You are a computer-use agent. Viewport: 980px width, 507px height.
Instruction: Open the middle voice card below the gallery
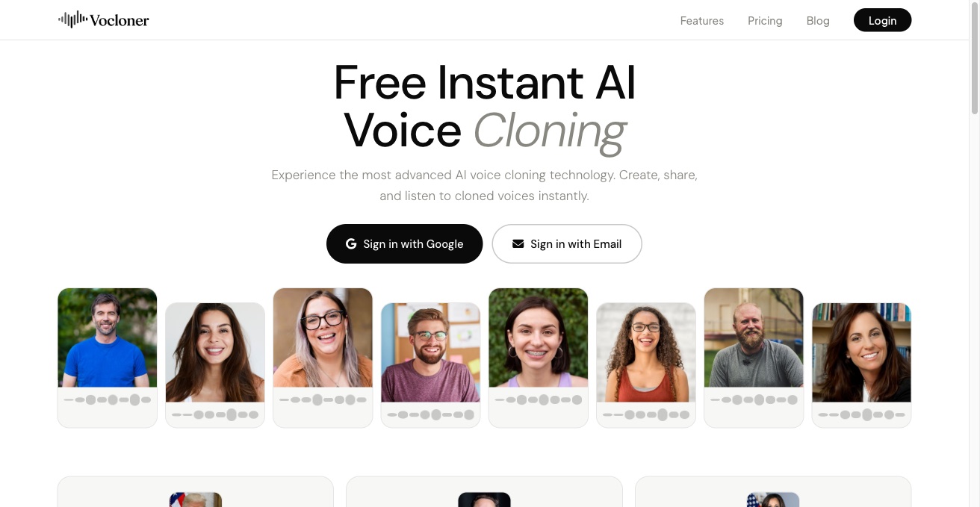[484, 492]
